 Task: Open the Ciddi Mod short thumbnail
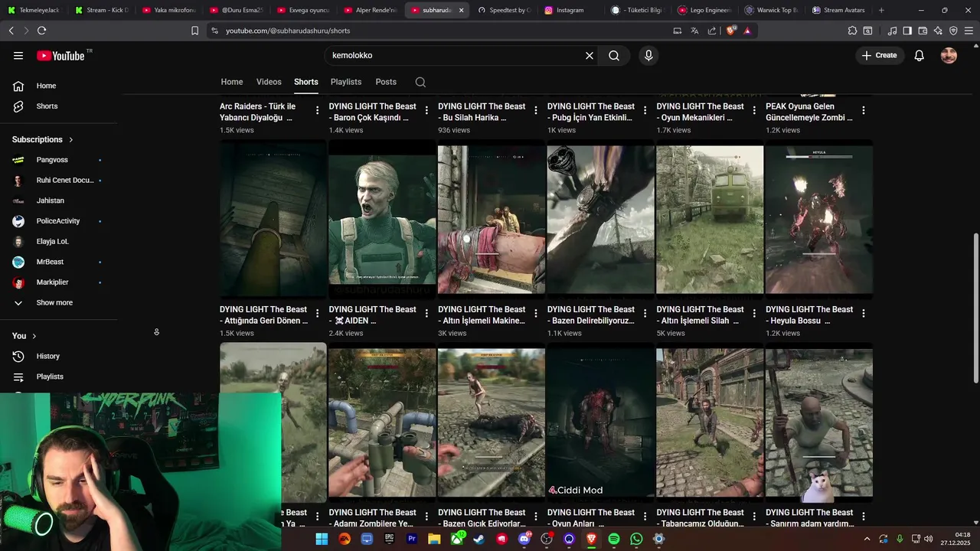(600, 423)
